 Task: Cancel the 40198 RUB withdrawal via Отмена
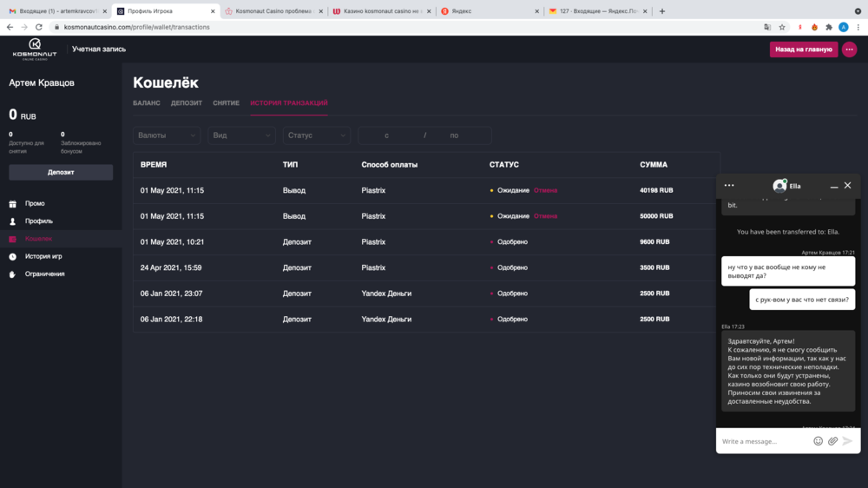(545, 190)
